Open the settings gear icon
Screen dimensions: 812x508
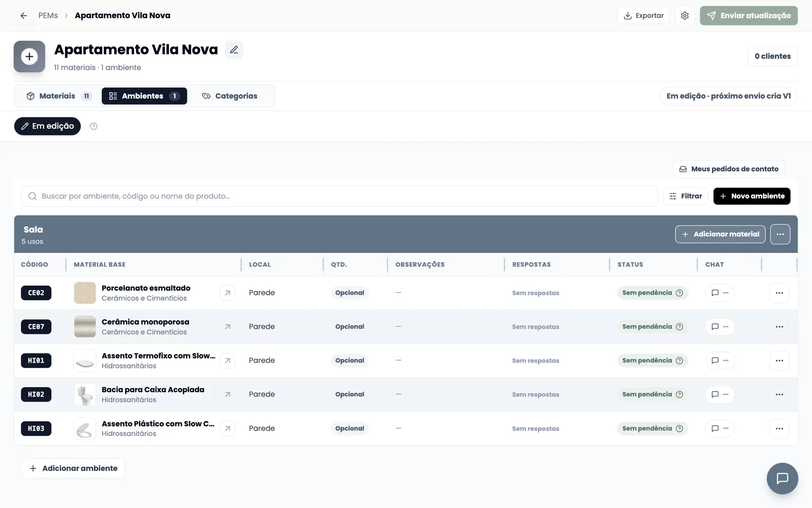[685, 16]
